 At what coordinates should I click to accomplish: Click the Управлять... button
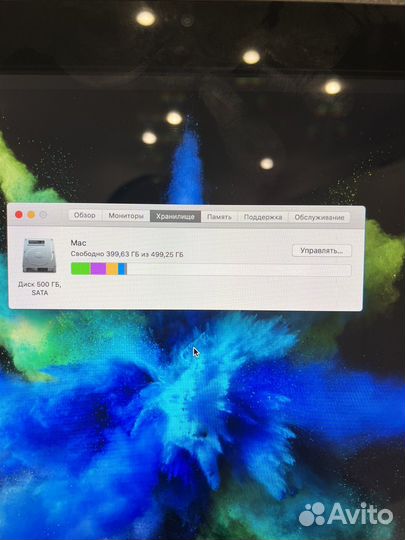(x=322, y=251)
